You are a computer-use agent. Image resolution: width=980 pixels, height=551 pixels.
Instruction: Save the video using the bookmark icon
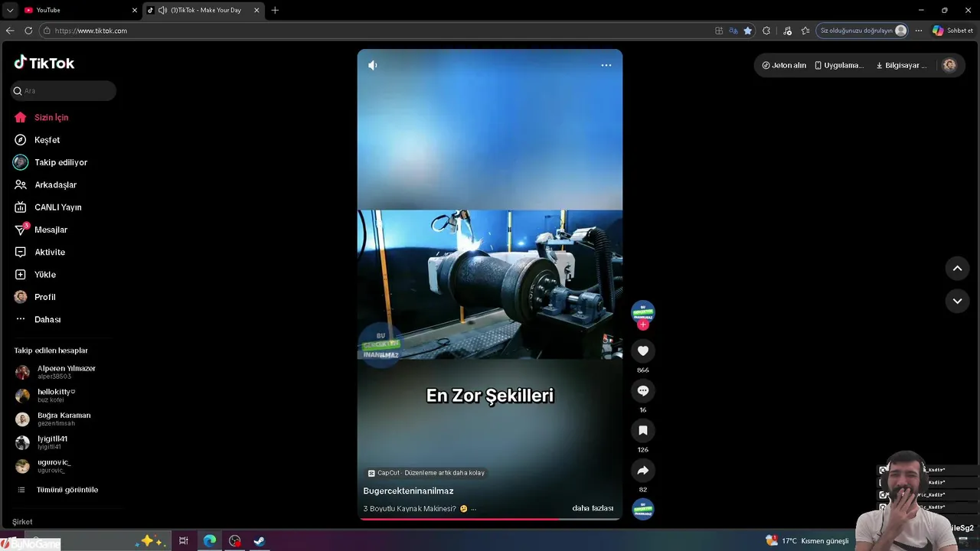pyautogui.click(x=643, y=430)
